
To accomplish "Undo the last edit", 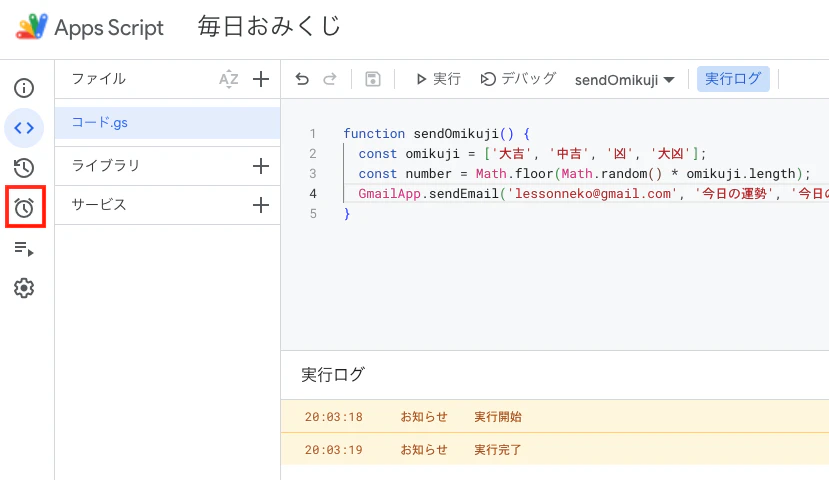I will pyautogui.click(x=302, y=79).
